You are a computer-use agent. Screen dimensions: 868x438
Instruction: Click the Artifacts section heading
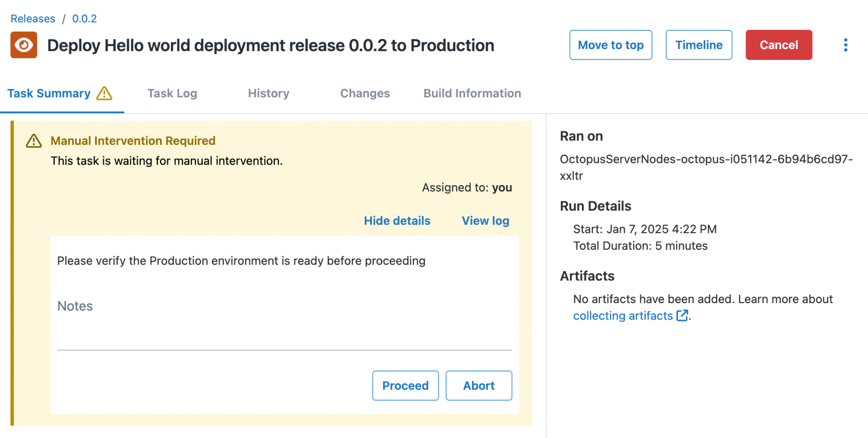[587, 276]
